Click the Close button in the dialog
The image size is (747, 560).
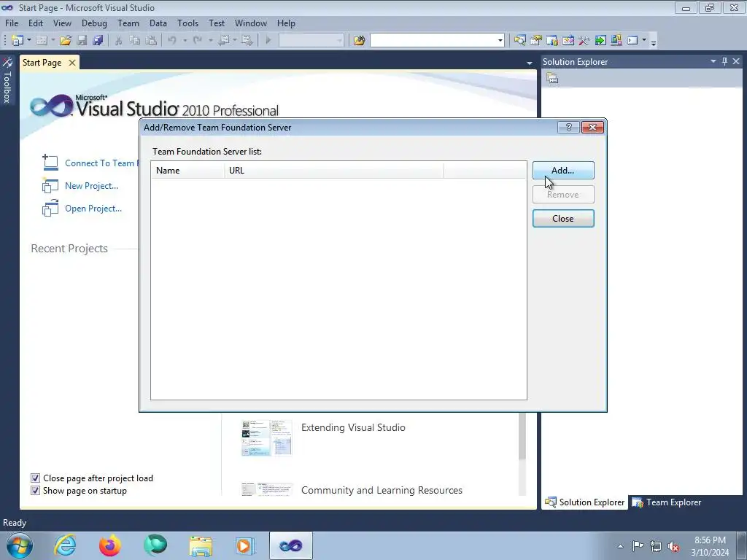(x=563, y=218)
